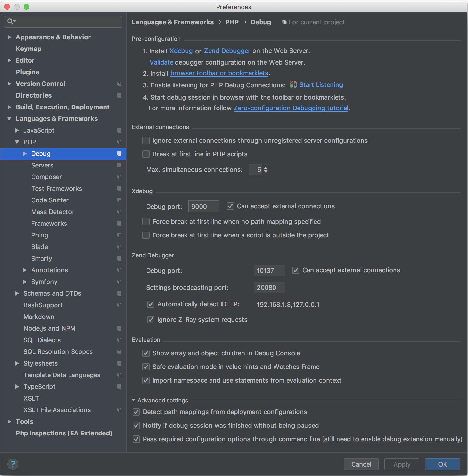Increase max simultaneous connections stepper
Image resolution: width=468 pixels, height=476 pixels.
[266, 168]
